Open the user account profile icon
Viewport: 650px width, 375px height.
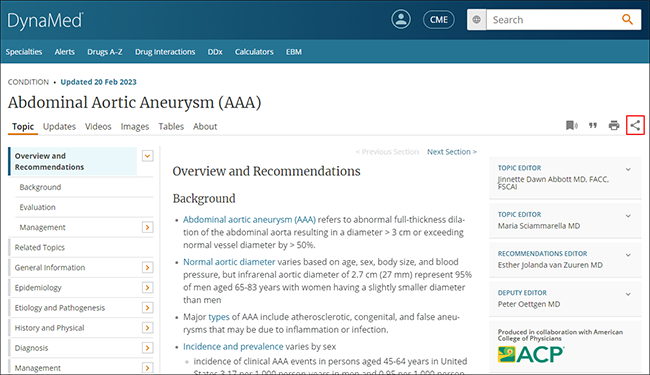[401, 19]
